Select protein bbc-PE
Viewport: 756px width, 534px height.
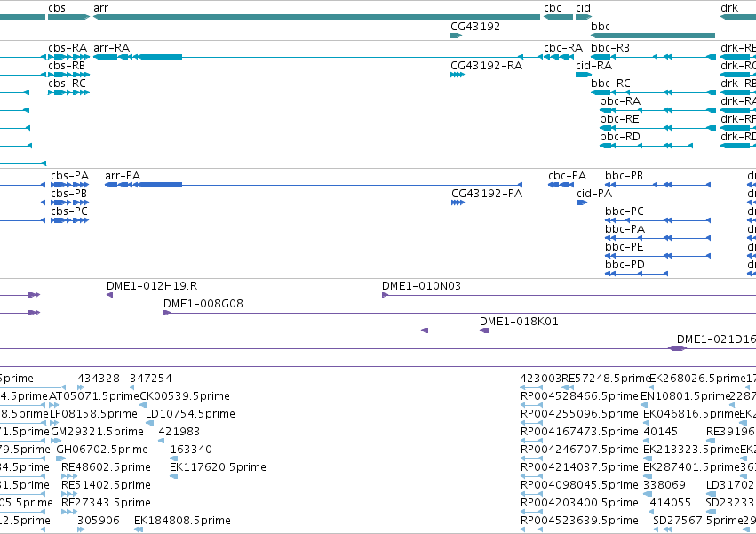click(x=658, y=256)
